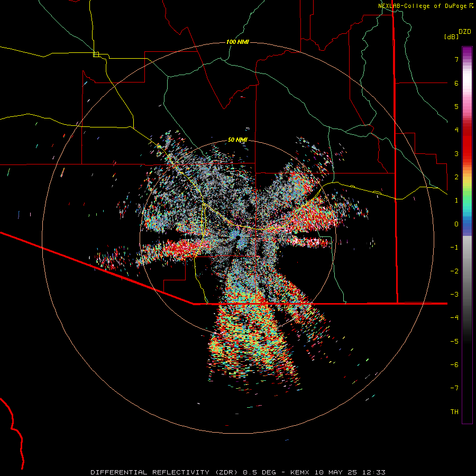Click the small yellow square highway marker

tap(96, 54)
